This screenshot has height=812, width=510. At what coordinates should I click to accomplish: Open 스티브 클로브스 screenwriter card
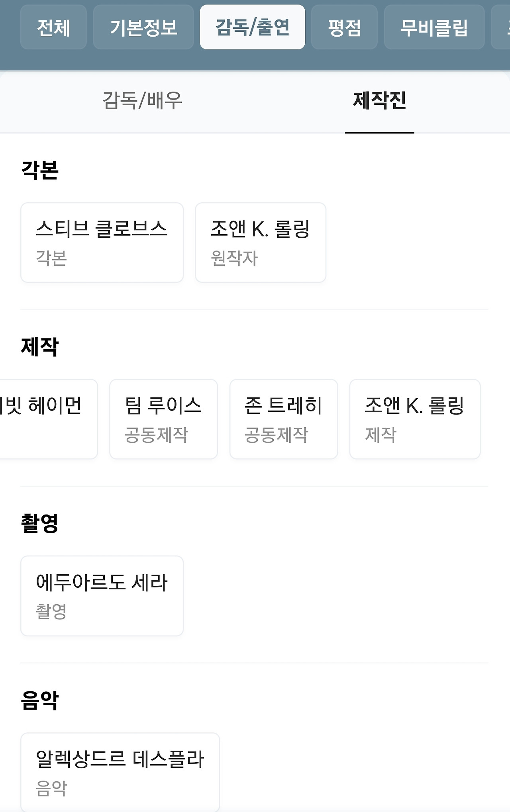click(102, 243)
